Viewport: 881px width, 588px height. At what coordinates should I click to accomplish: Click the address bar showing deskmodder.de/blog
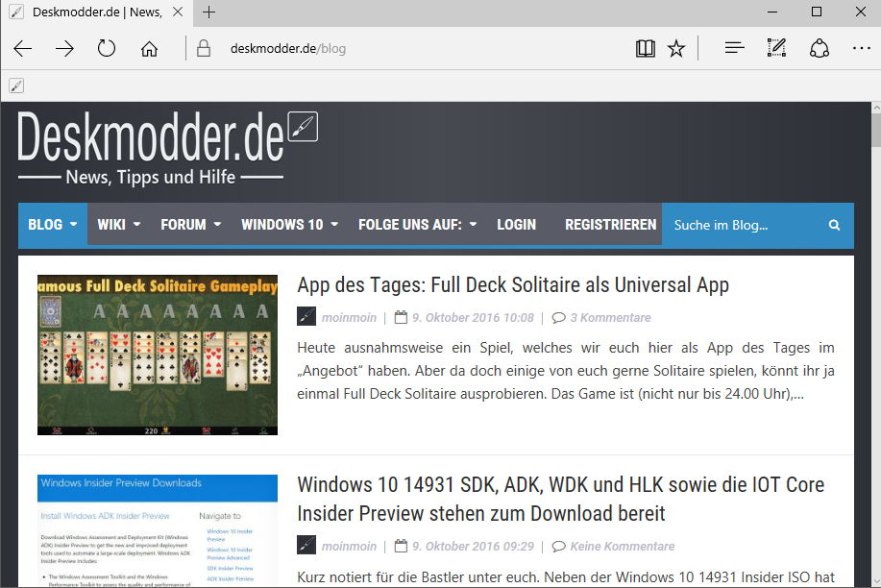coord(287,49)
